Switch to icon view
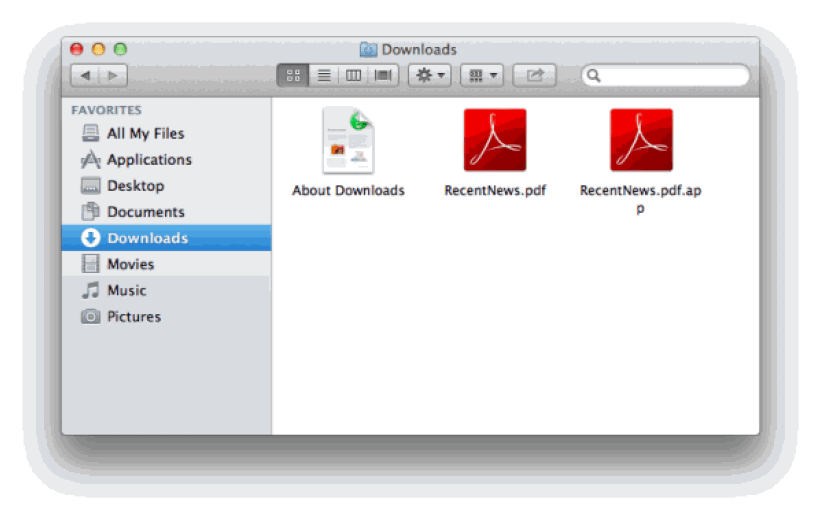 pyautogui.click(x=292, y=75)
